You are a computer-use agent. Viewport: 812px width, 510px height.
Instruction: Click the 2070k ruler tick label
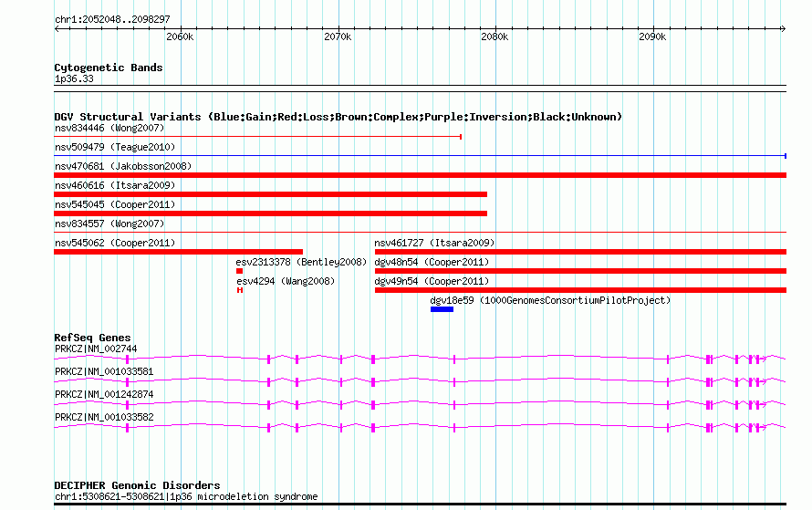pyautogui.click(x=338, y=36)
